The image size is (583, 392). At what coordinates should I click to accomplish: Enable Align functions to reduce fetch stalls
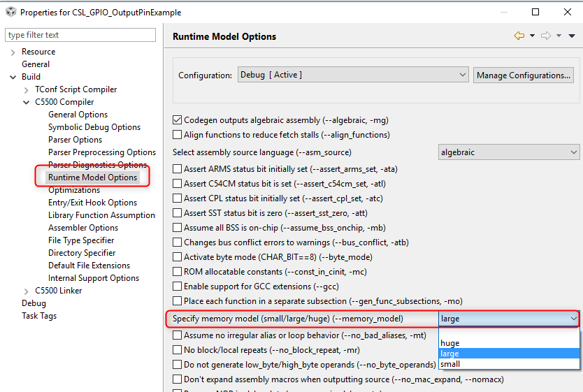pos(178,135)
